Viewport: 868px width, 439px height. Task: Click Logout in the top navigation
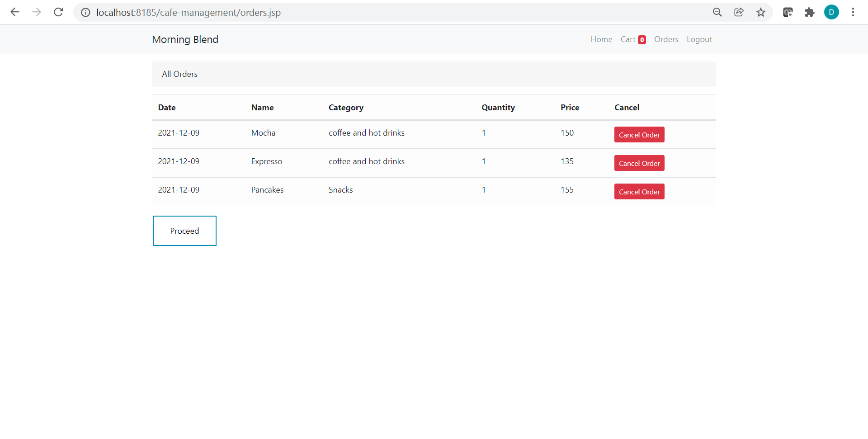(699, 39)
